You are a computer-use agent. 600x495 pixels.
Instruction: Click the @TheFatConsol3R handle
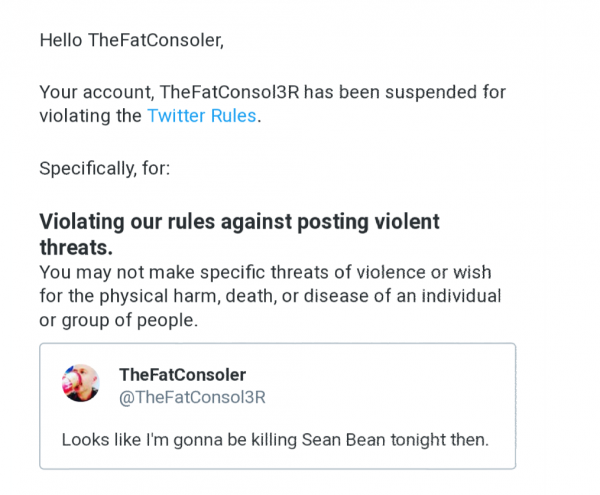click(x=192, y=397)
